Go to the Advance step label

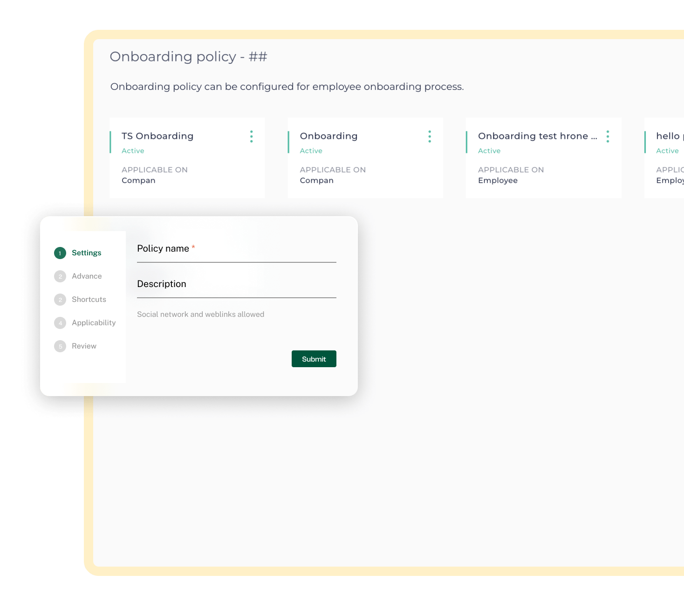(87, 276)
